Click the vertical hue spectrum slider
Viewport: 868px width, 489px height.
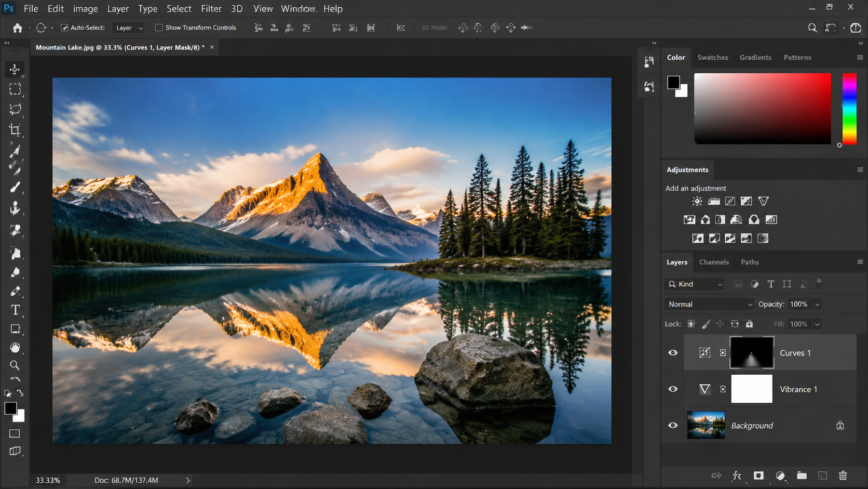click(849, 109)
